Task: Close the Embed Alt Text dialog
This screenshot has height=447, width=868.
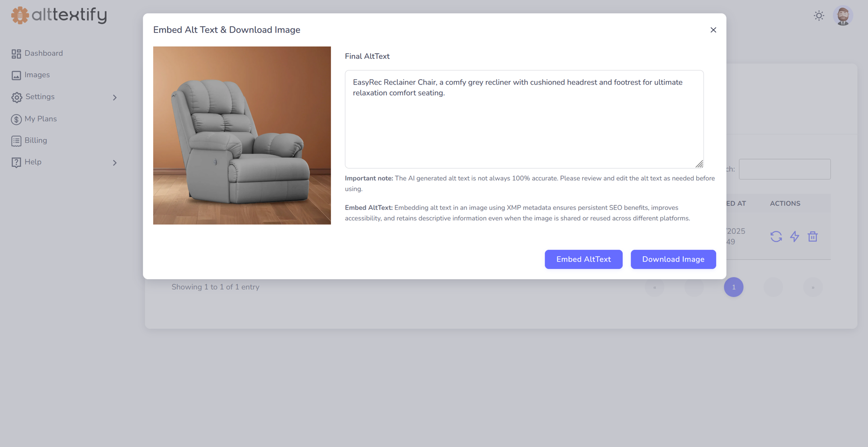Action: coord(713,30)
